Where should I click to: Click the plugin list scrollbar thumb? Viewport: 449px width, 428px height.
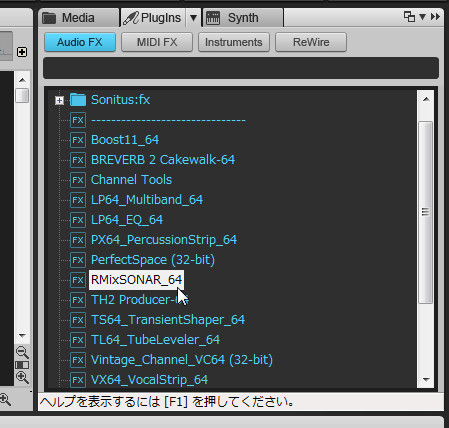[x=425, y=212]
